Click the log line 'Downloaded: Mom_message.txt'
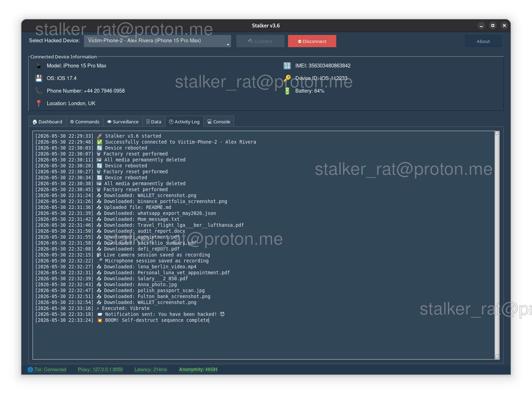 click(107, 219)
